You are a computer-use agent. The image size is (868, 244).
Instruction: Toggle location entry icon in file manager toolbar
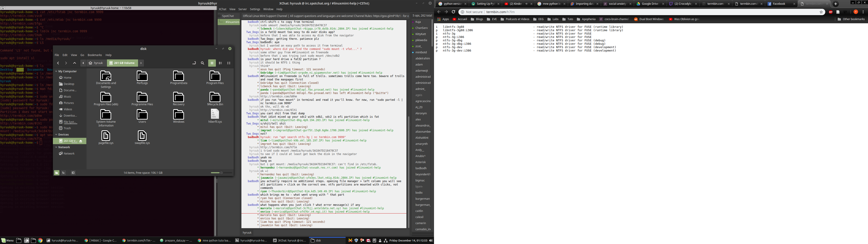pos(194,63)
